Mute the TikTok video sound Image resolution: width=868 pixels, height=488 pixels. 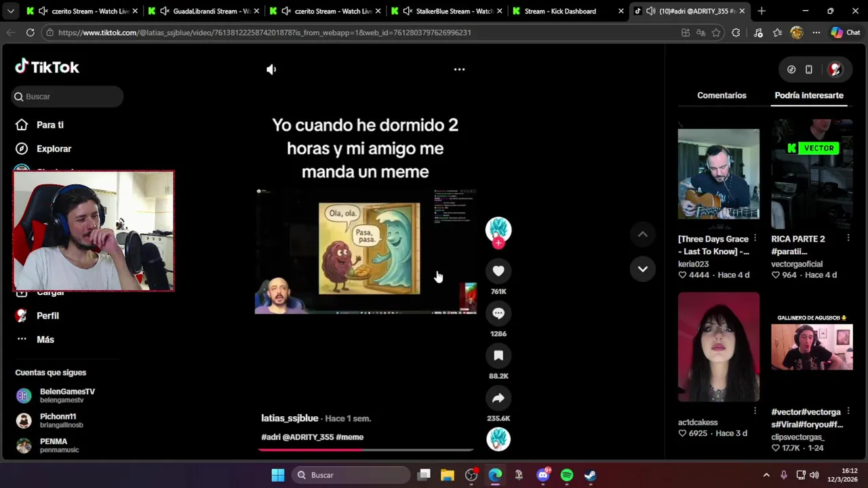click(271, 69)
